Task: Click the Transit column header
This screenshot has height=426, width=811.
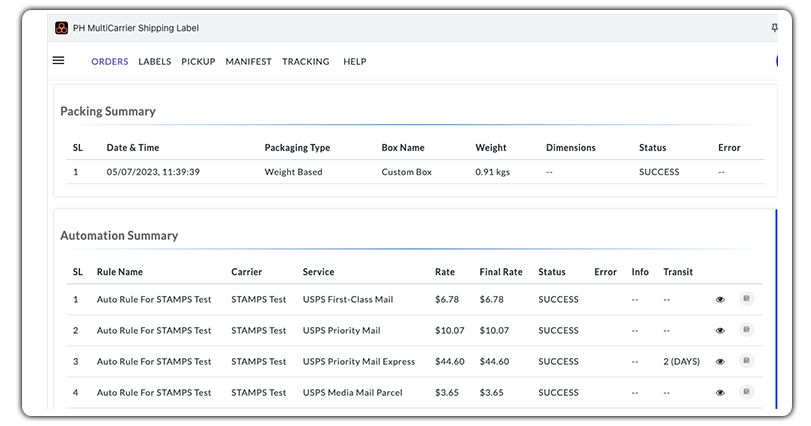Action: click(678, 272)
